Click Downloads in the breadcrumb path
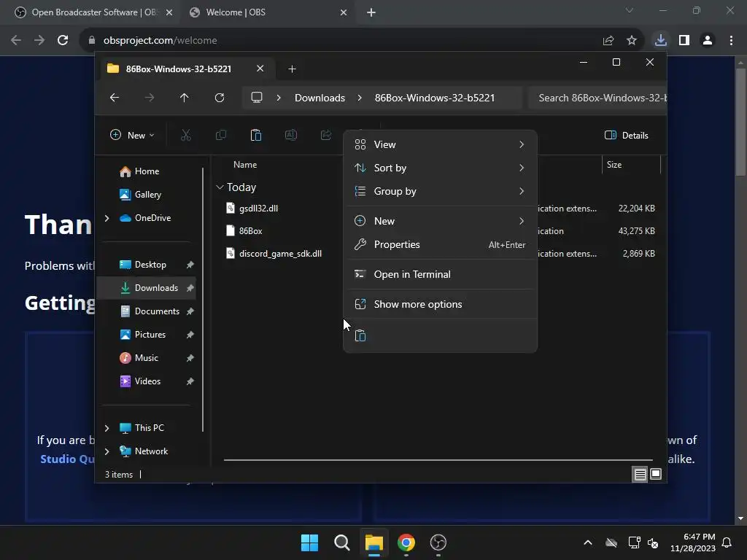The image size is (747, 560). 320,98
